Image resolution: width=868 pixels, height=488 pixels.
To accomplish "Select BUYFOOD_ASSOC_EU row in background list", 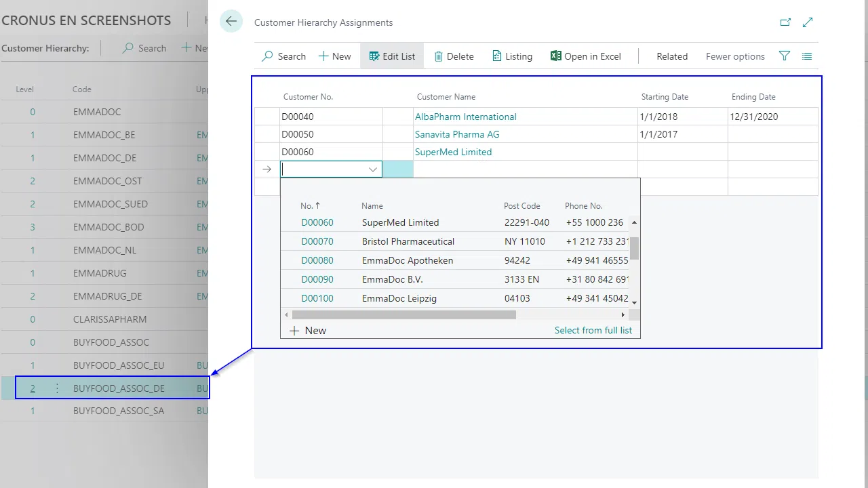I will tap(104, 365).
